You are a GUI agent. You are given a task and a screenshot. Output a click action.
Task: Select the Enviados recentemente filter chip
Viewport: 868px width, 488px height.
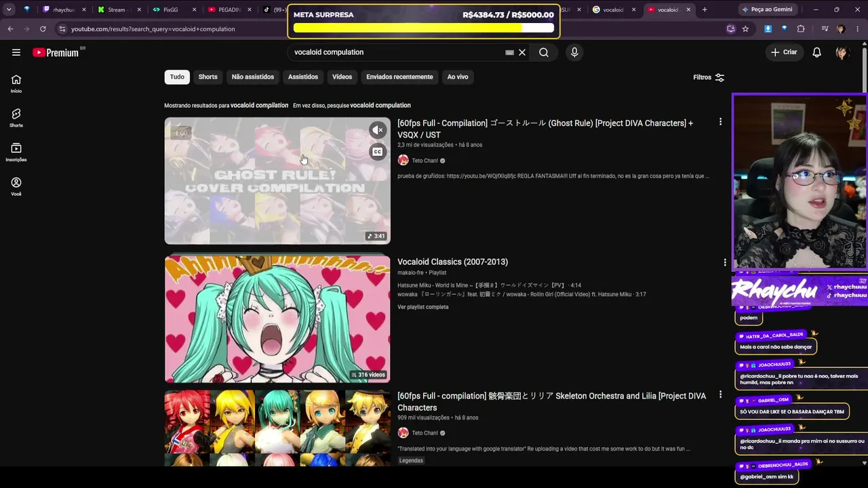click(x=399, y=77)
